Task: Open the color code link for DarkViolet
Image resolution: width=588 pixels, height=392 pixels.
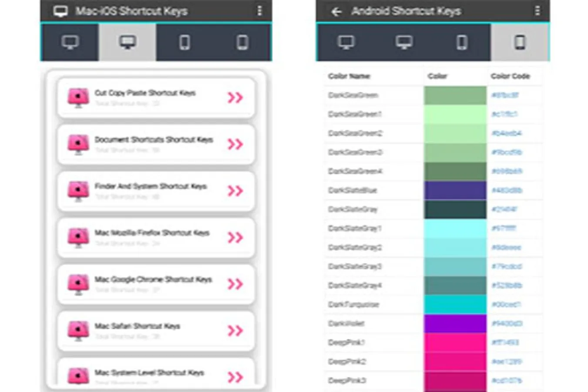Action: click(507, 324)
